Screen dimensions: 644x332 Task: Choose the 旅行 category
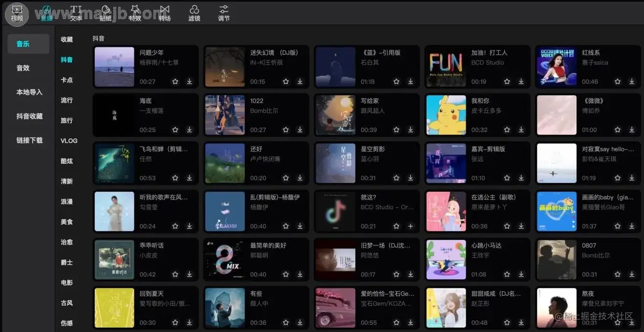click(x=67, y=120)
